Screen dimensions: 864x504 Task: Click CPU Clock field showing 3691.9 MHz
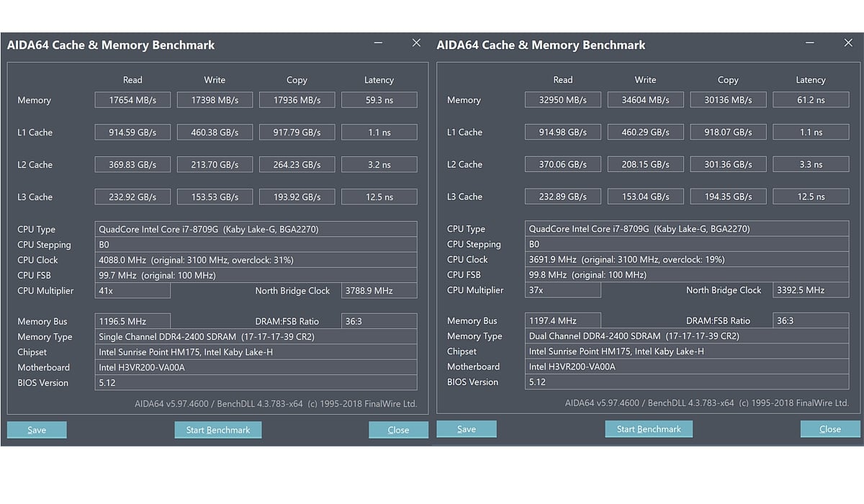(687, 259)
